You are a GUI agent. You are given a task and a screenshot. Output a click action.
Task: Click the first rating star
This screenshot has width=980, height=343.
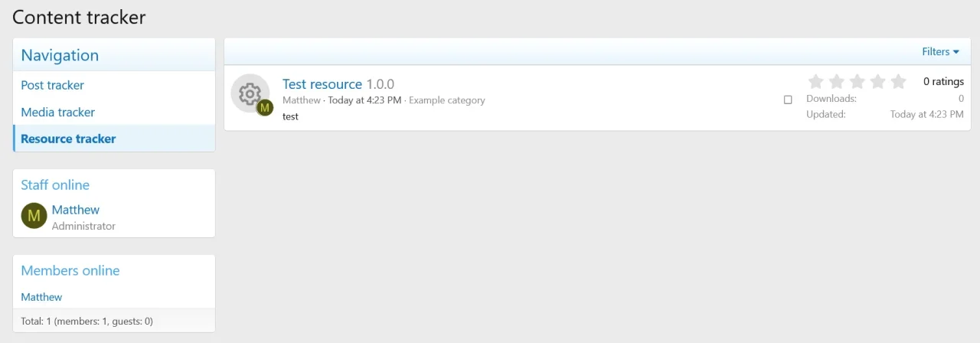pos(816,81)
